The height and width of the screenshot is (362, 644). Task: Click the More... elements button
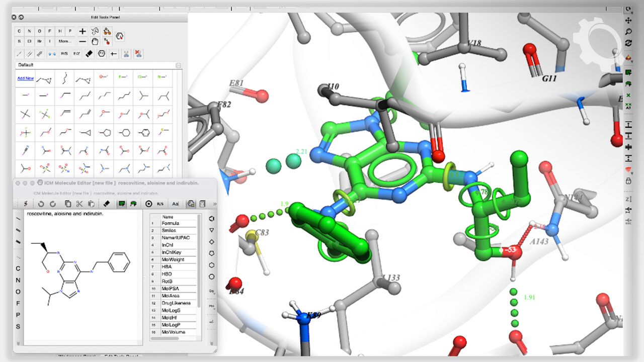(64, 41)
